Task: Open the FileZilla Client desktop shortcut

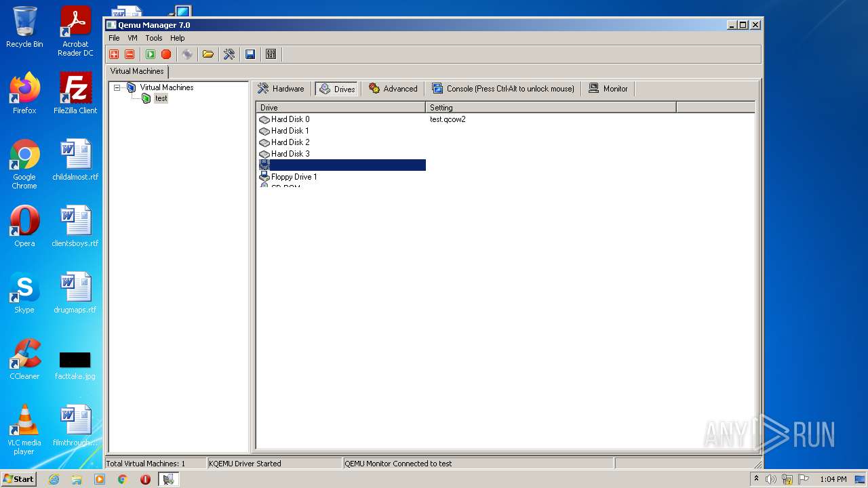Action: point(75,94)
